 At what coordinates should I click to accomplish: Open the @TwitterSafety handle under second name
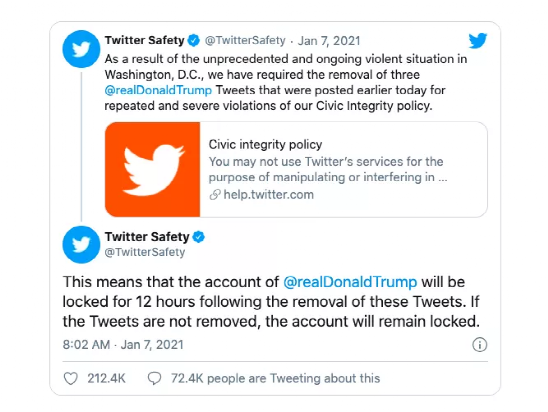[x=145, y=252]
